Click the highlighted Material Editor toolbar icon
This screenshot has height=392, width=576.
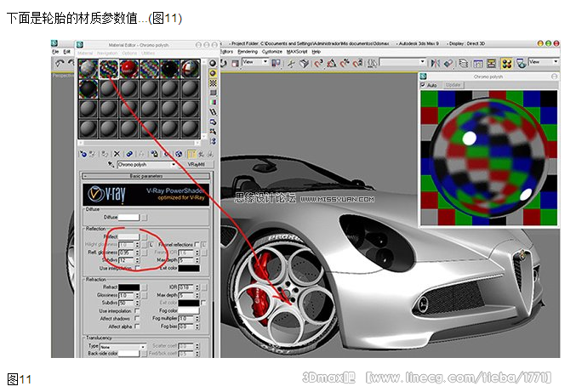[x=506, y=63]
